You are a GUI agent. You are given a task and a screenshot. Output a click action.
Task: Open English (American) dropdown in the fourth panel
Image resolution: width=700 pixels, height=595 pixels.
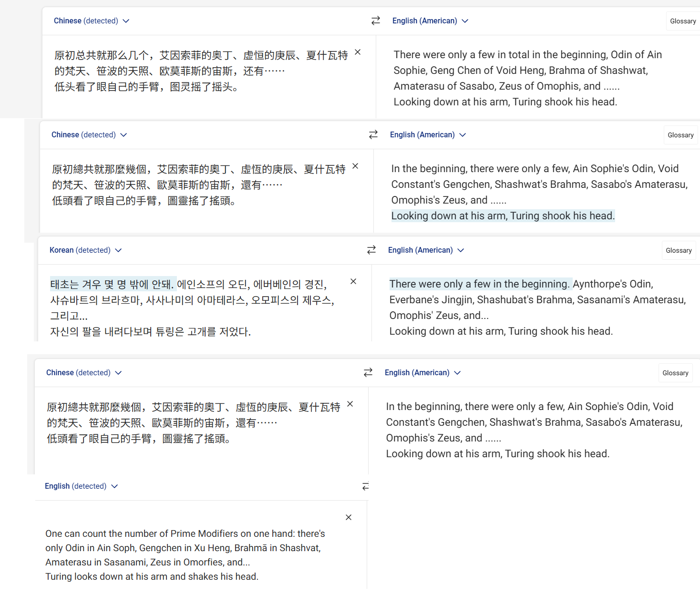pyautogui.click(x=422, y=373)
